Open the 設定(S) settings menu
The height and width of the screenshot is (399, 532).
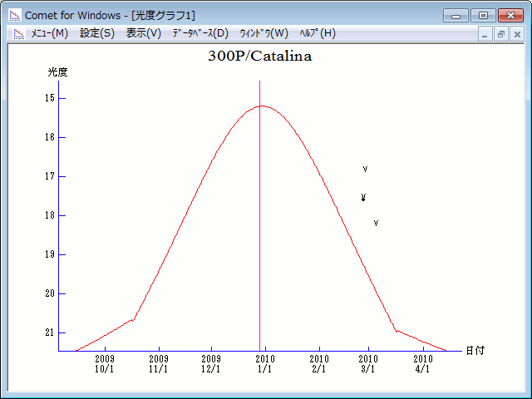coord(97,33)
